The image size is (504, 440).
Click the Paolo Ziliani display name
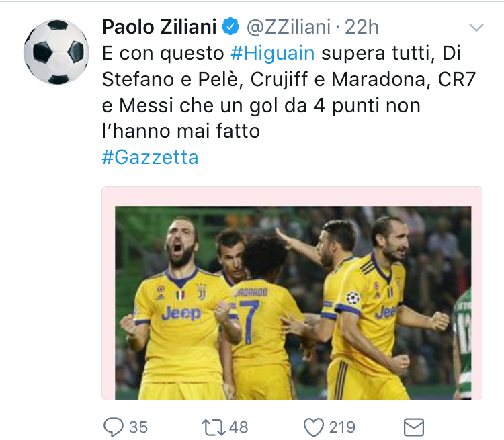pyautogui.click(x=159, y=27)
